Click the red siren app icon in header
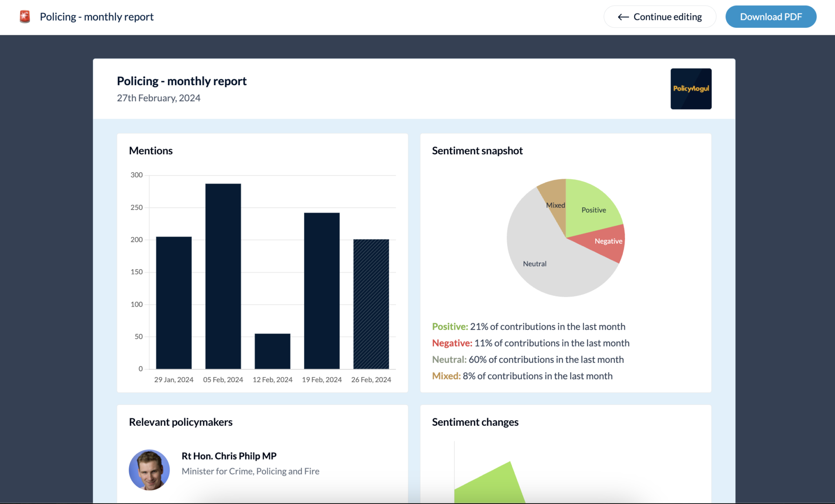This screenshot has height=504, width=835. click(25, 16)
